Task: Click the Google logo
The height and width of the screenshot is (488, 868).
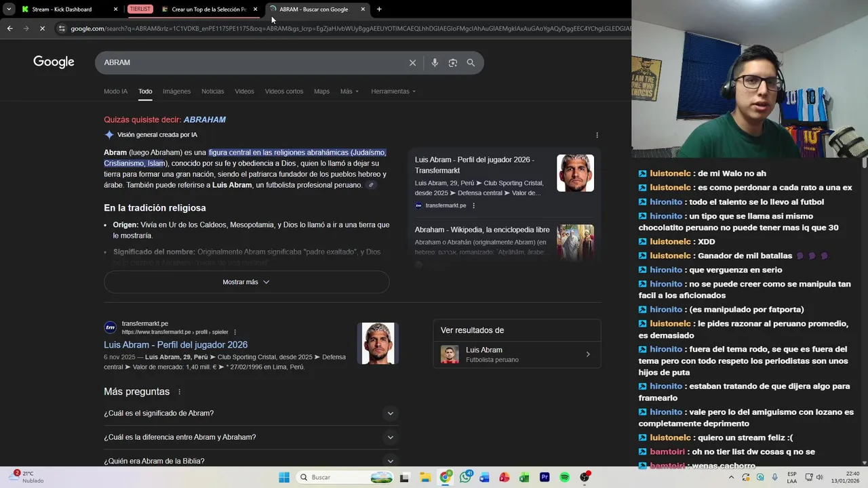Action: pos(54,62)
